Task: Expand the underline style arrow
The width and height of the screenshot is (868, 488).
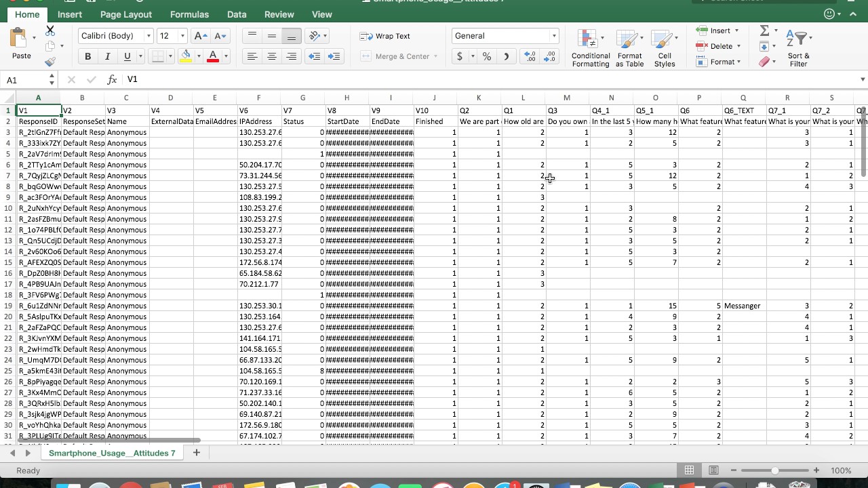Action: click(x=140, y=56)
